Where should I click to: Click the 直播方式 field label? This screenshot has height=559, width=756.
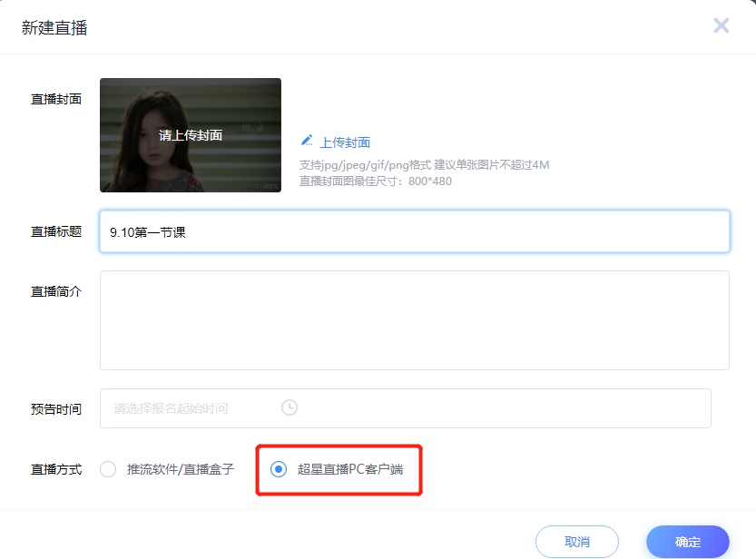click(56, 469)
